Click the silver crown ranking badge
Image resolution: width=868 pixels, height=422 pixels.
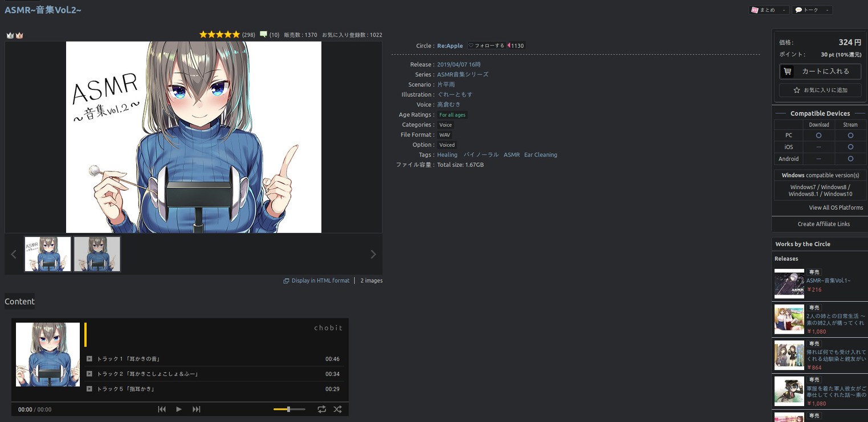coord(10,35)
